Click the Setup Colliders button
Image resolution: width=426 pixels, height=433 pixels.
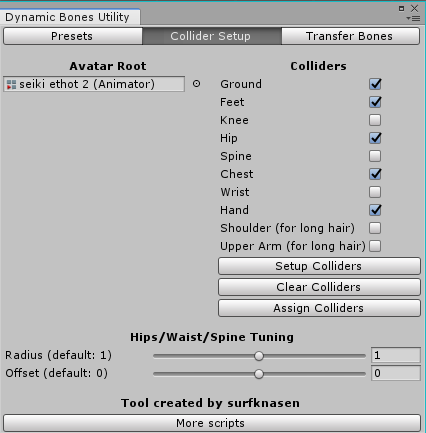[x=319, y=266]
